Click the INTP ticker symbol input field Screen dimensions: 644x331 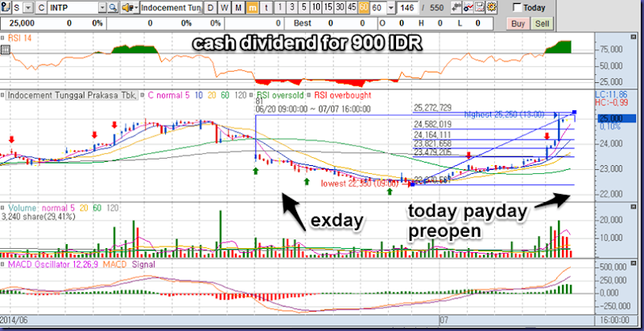tap(72, 7)
